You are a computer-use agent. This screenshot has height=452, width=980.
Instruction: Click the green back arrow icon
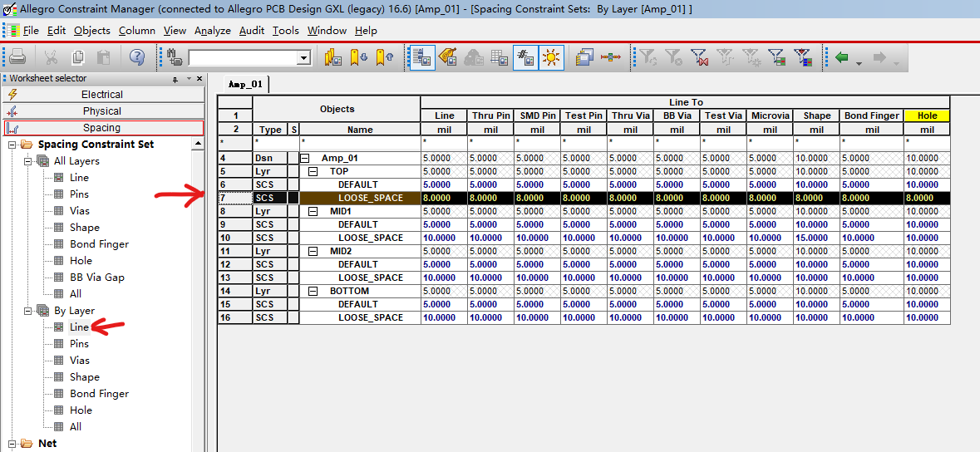(x=843, y=57)
